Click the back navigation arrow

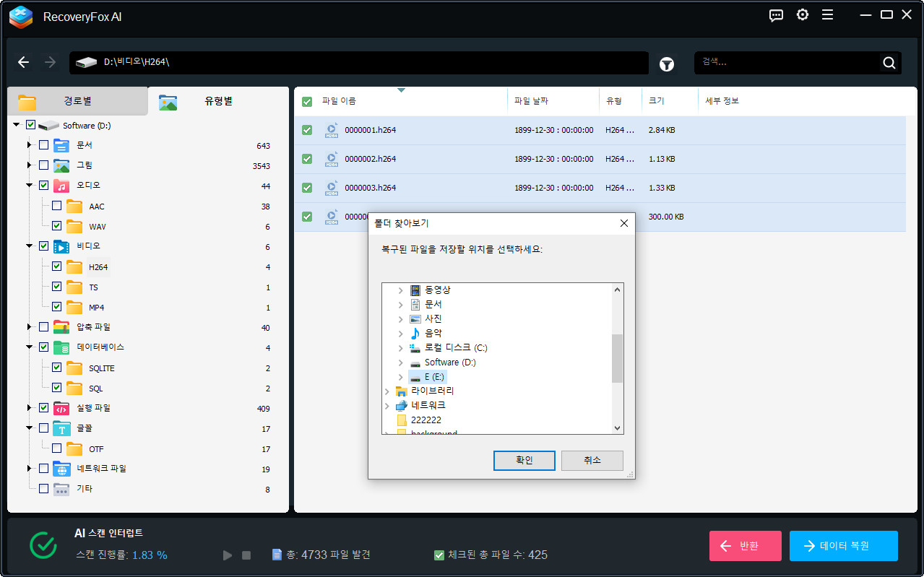coord(23,62)
